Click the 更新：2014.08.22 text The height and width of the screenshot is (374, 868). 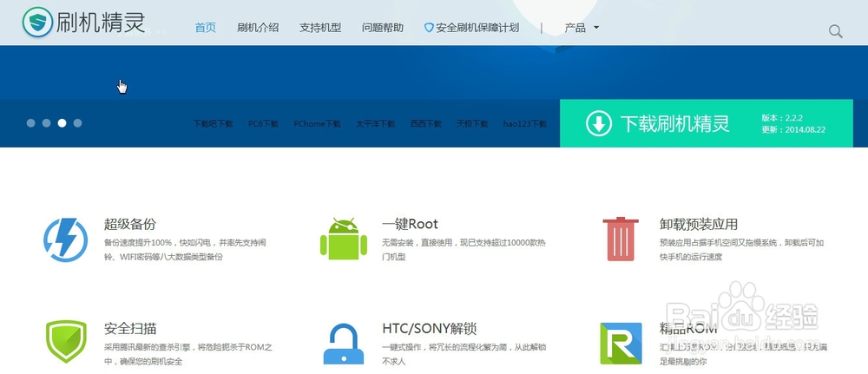click(x=793, y=130)
